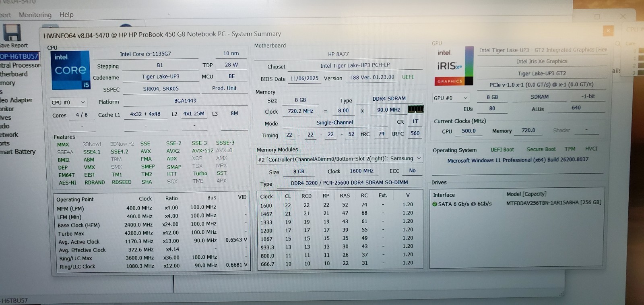Click the AVX-512 feature label
This screenshot has width=644, height=305.
coord(202,151)
